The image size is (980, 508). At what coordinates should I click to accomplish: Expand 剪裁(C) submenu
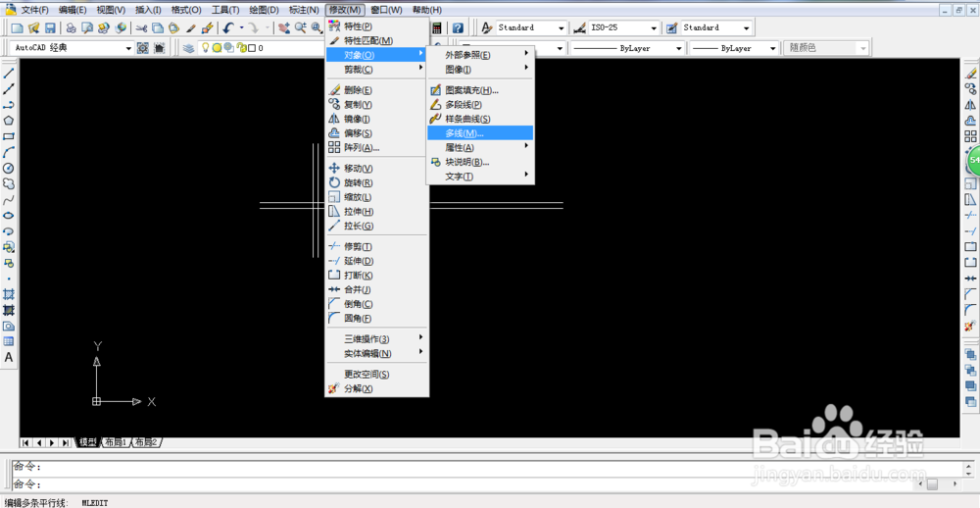pos(377,69)
